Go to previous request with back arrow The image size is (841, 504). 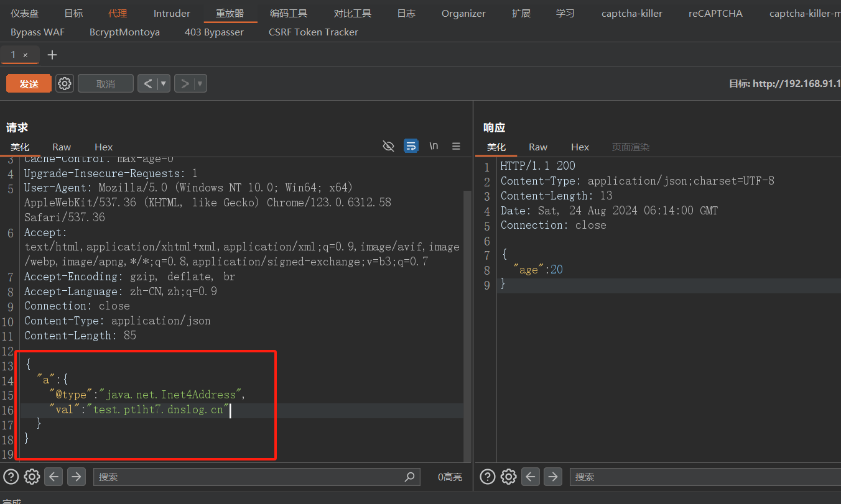(x=147, y=84)
